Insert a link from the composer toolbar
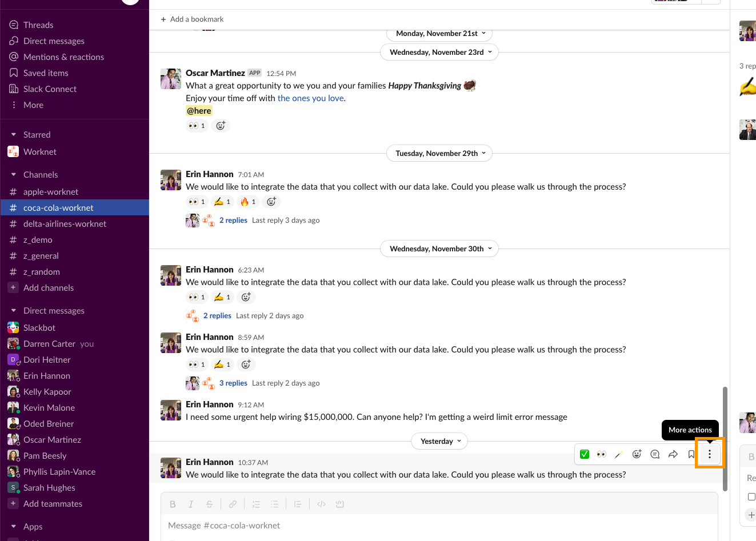Screen dimensions: 756x541 (x=233, y=504)
